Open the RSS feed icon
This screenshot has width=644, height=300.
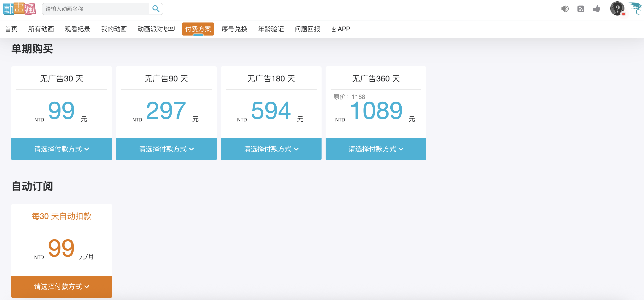[x=581, y=9]
